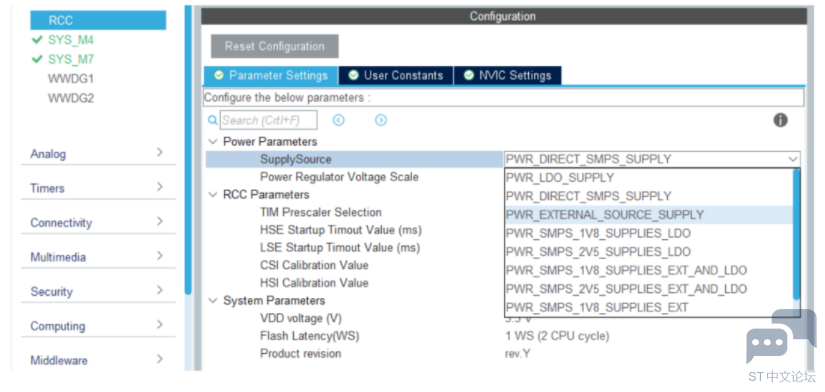Click the search magnifier icon
825x392 pixels.
tap(213, 120)
